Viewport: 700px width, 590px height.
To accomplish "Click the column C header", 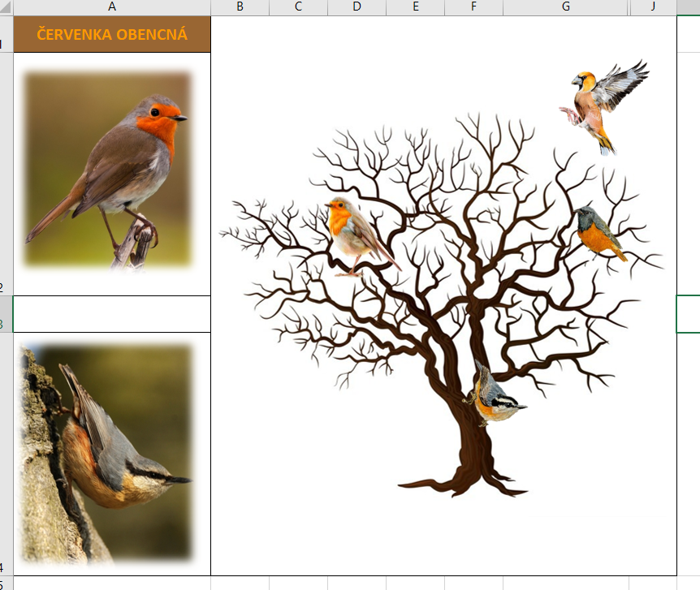I will (x=298, y=7).
